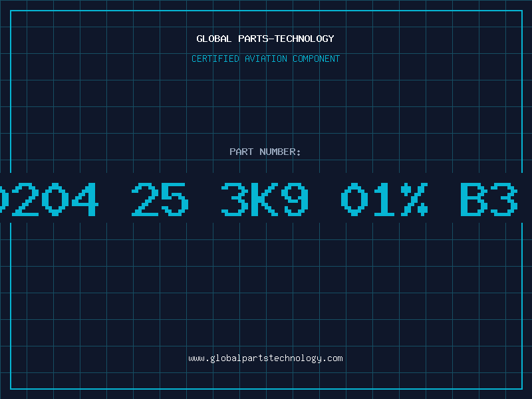This screenshot has height=399, width=532.
Task: Select the 01% part number segment
Action: pos(384,199)
